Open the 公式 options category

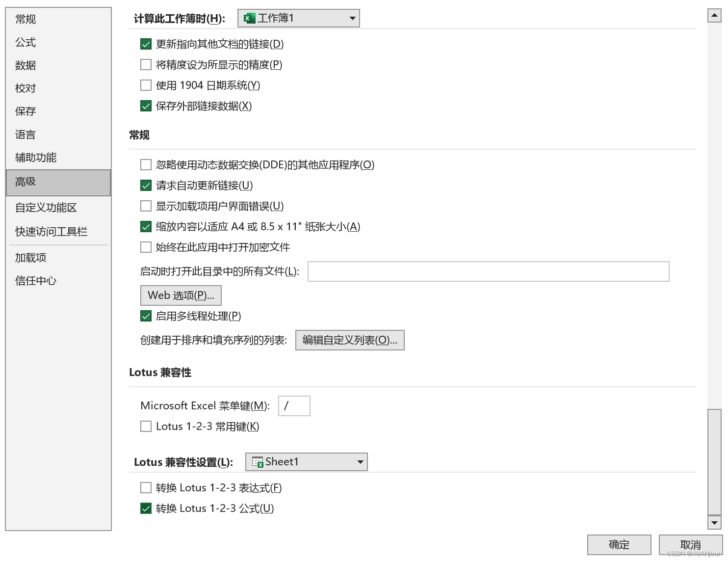click(58, 42)
